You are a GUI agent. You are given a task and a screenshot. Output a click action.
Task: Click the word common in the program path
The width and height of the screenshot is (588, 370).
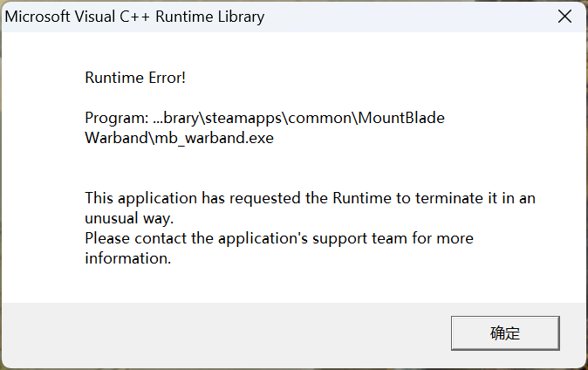[320, 118]
